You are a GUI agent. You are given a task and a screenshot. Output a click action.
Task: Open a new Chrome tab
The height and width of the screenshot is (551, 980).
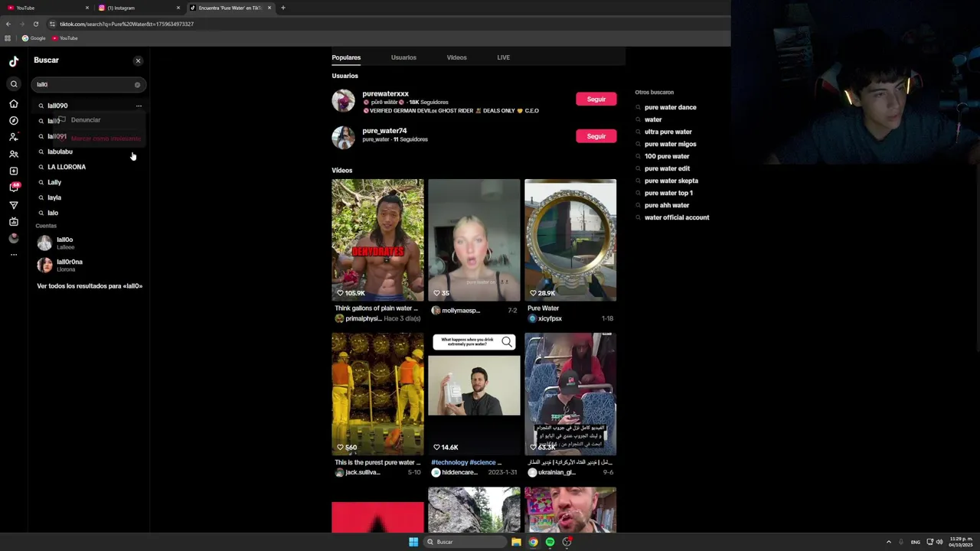coord(283,8)
